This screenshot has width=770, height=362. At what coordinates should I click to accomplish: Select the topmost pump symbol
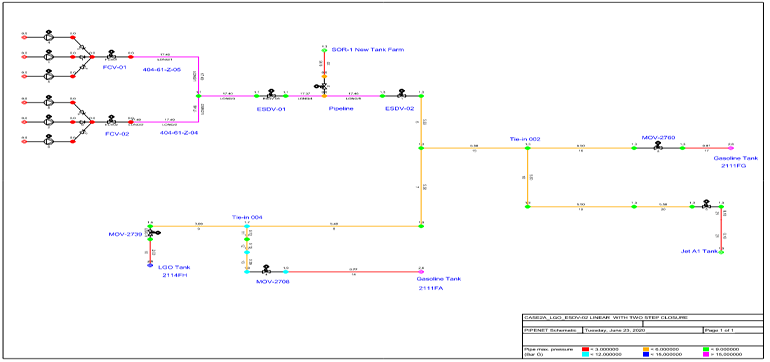[x=48, y=36]
